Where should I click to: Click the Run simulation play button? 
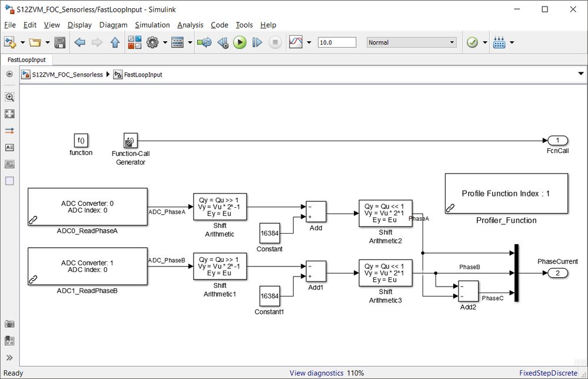tap(240, 42)
